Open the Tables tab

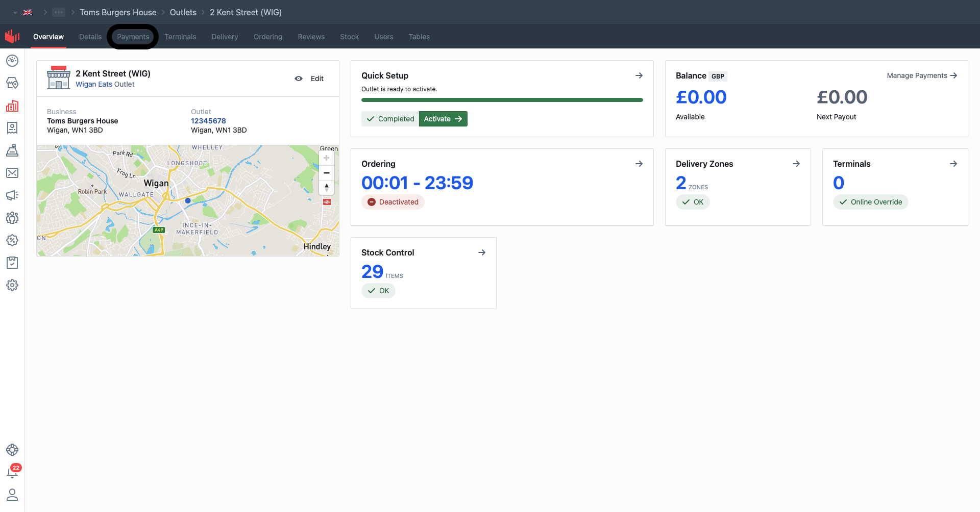coord(419,37)
